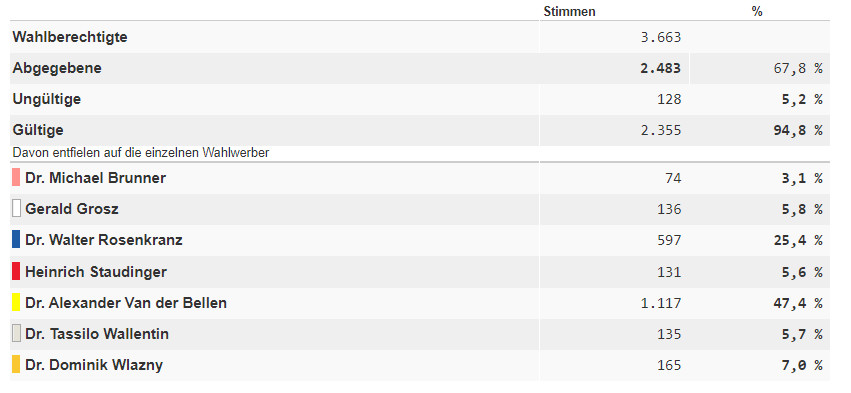This screenshot has height=393, width=851.
Task: Click the yellow swatch beside Van der Bellen
Action: click(x=16, y=302)
